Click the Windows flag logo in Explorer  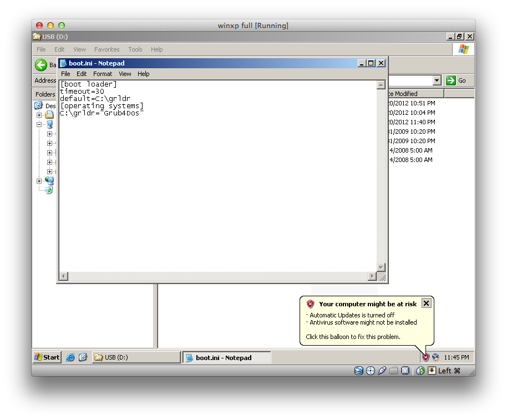click(x=464, y=49)
